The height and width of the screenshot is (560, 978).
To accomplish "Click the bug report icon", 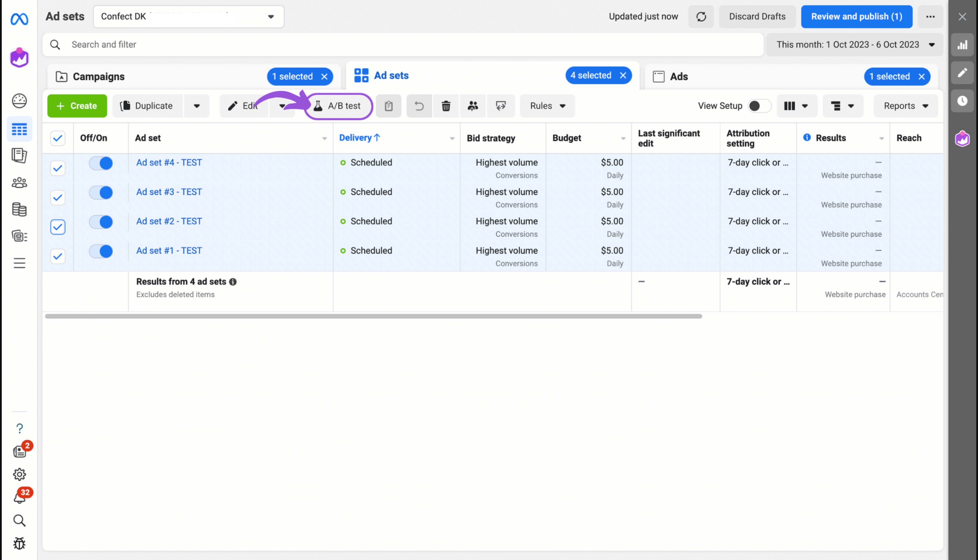I will click(x=19, y=543).
